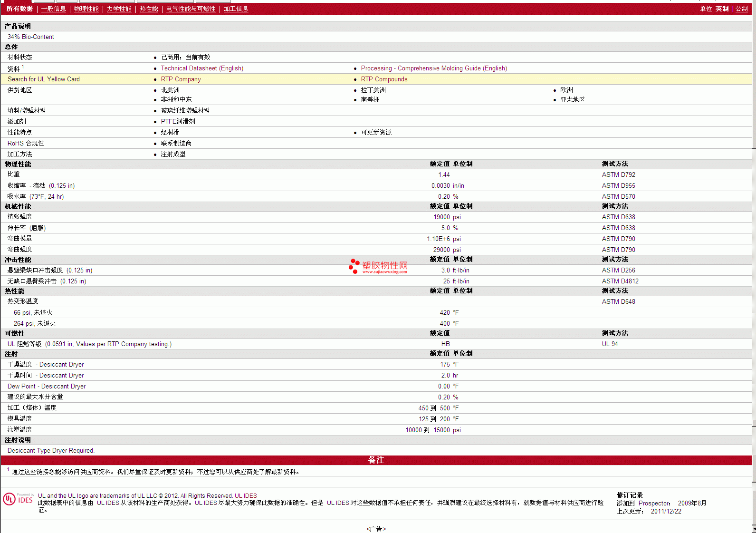
Task: Click the UL 94 test method
Action: pos(610,344)
